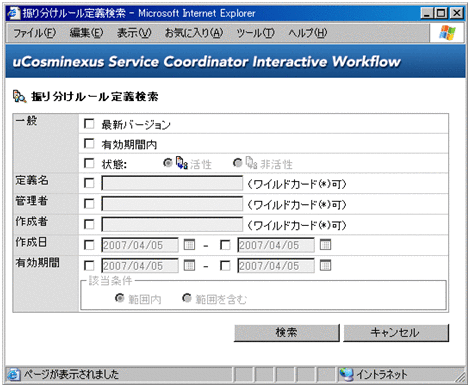Image resolution: width=472 pixels, height=389 pixels.
Task: Click the キャンセル button
Action: click(396, 333)
